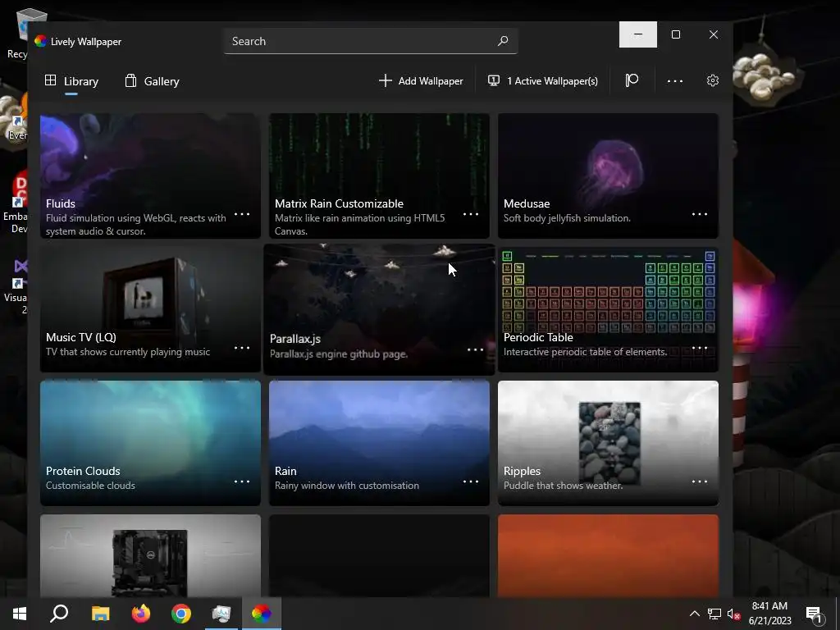The width and height of the screenshot is (840, 630).
Task: Open File Explorer from the taskbar
Action: coord(100,614)
